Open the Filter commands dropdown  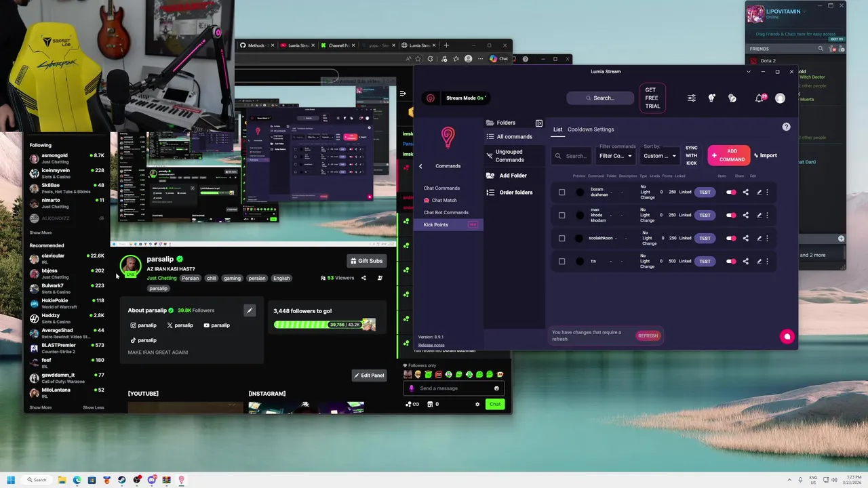click(x=616, y=156)
